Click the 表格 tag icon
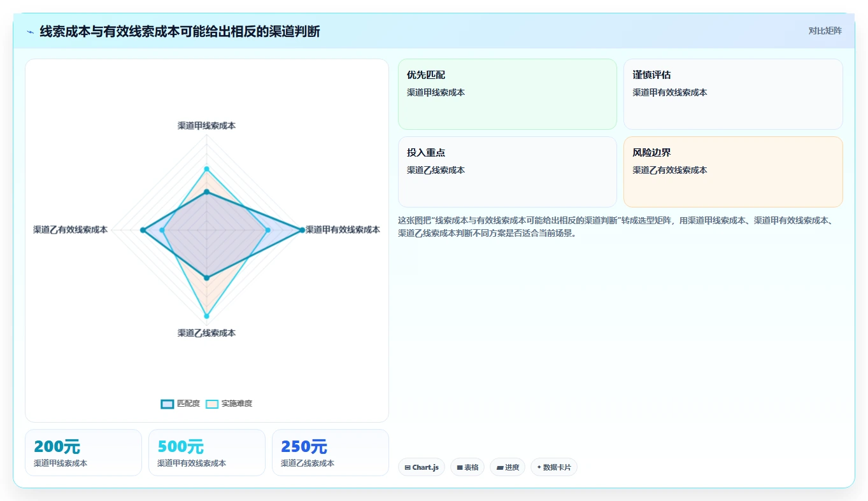 tap(460, 467)
